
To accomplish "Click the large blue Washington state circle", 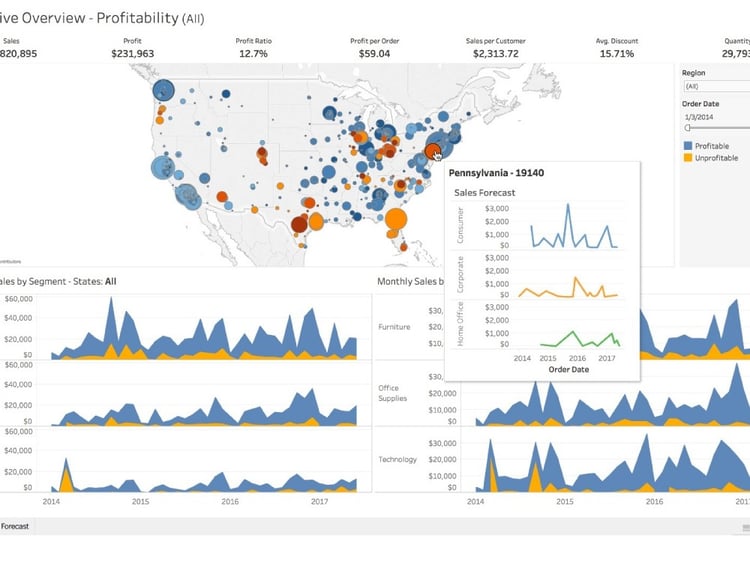I will 164,90.
